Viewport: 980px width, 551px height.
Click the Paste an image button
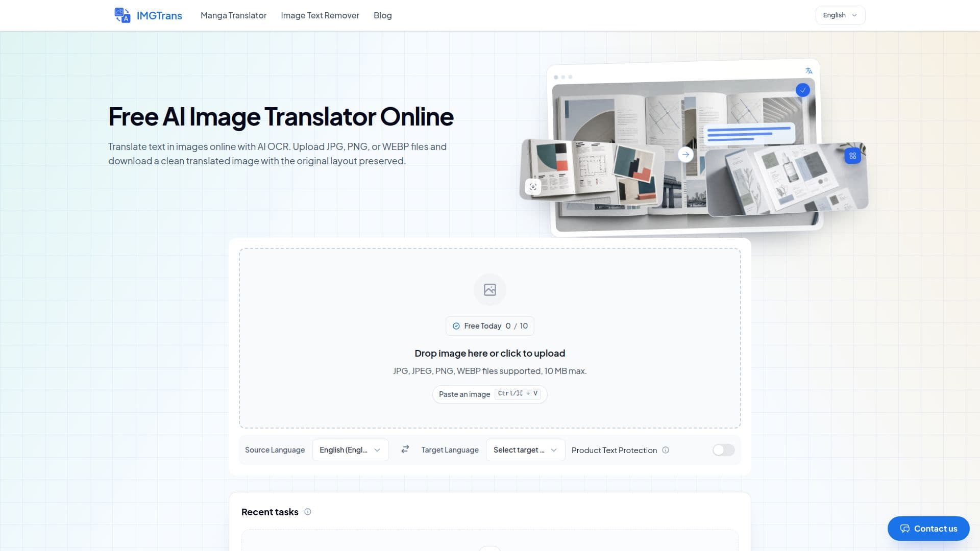tap(490, 394)
